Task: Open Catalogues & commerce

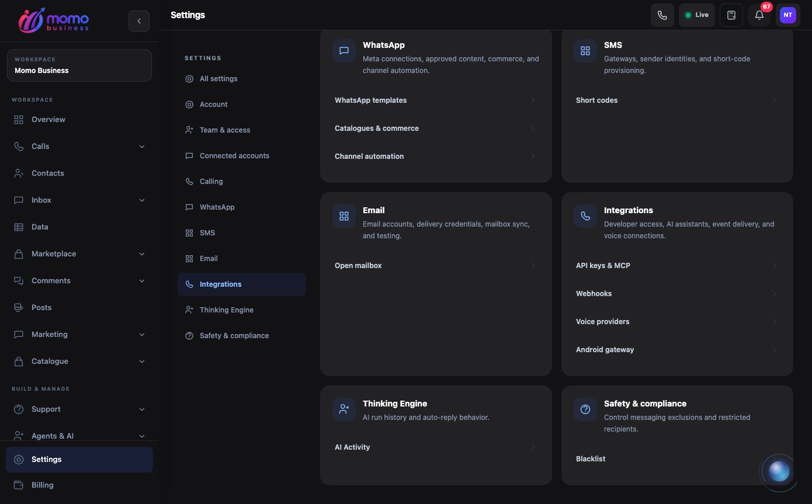Action: point(436,128)
